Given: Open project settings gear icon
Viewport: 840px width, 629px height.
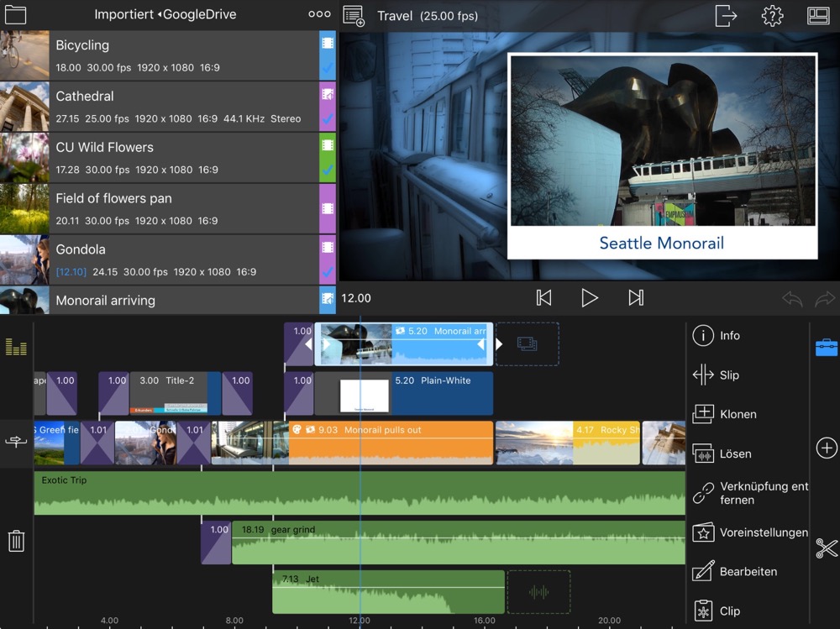Looking at the screenshot, I should click(772, 15).
